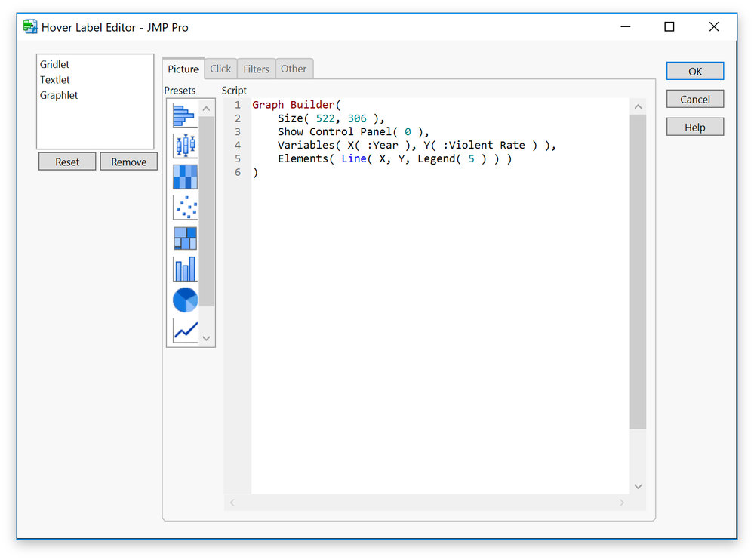Maximize the Hover Label Editor window

(x=669, y=26)
